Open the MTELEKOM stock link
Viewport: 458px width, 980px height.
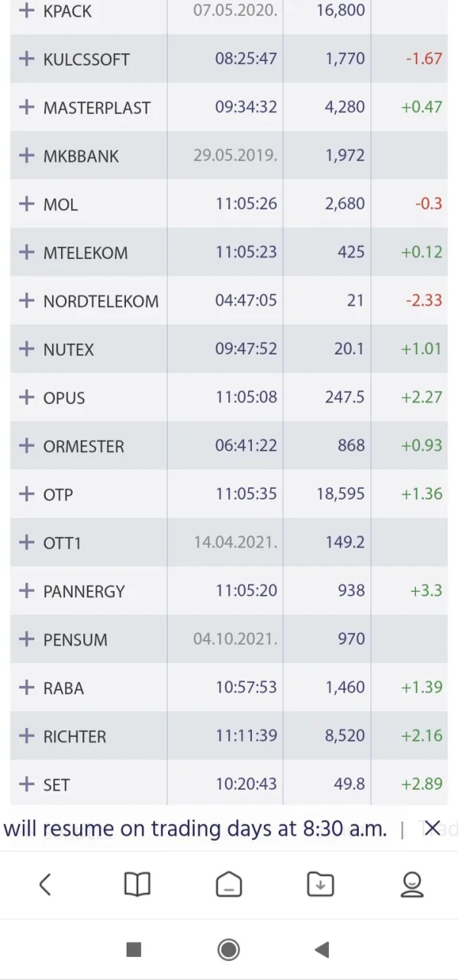pyautogui.click(x=85, y=253)
